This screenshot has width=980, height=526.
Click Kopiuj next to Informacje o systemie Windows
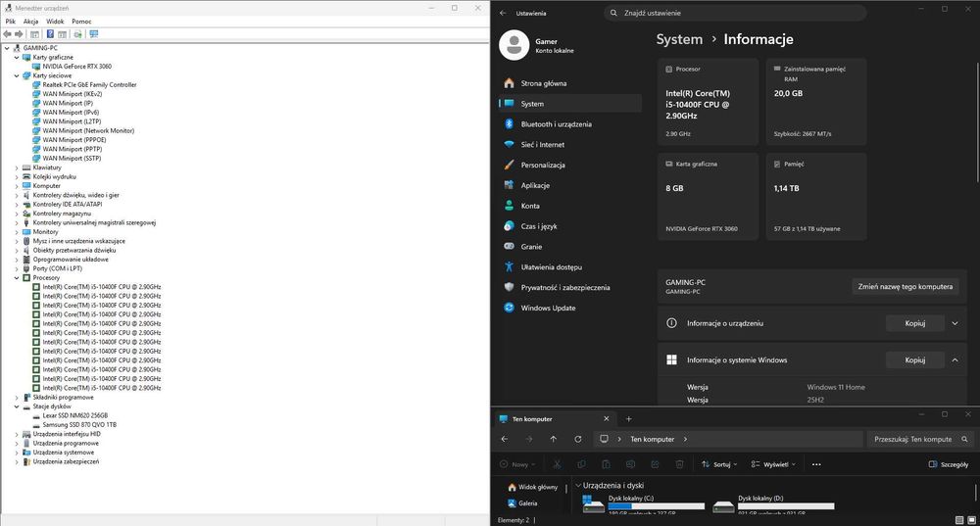[x=914, y=359]
